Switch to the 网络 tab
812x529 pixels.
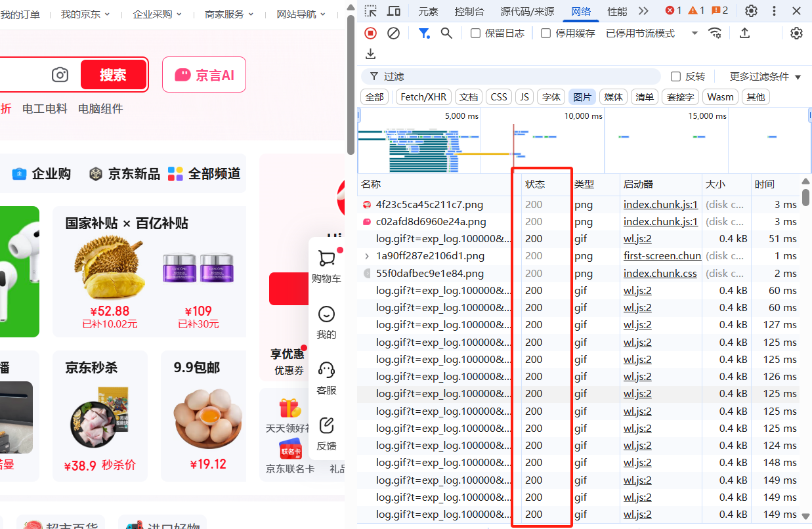pos(581,11)
